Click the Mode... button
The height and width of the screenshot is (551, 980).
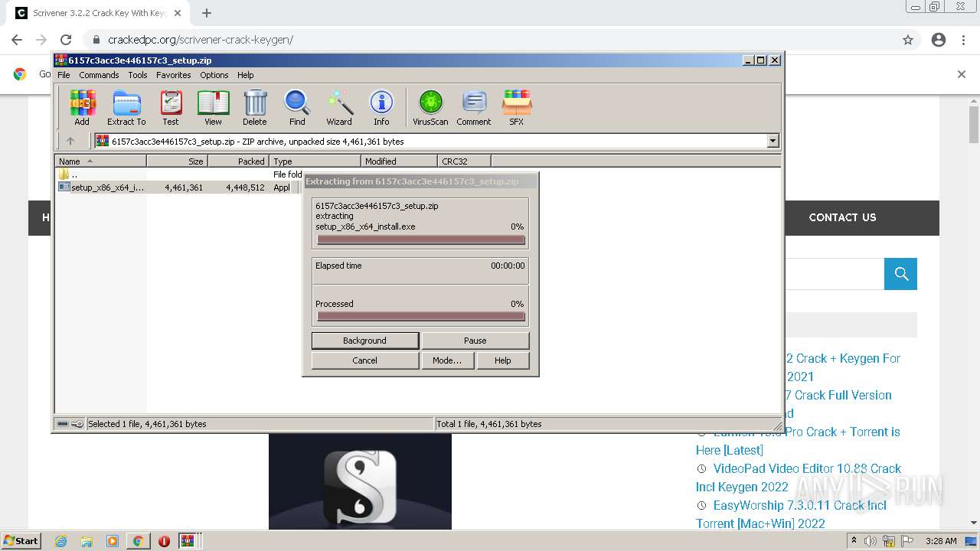click(447, 360)
